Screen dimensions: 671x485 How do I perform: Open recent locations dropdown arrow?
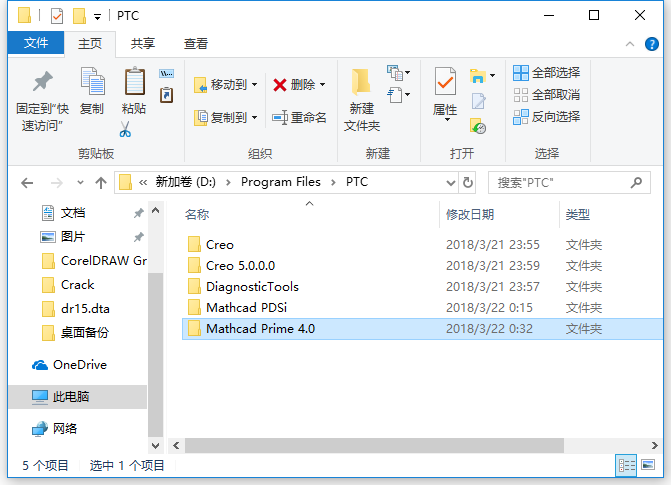pyautogui.click(x=80, y=183)
